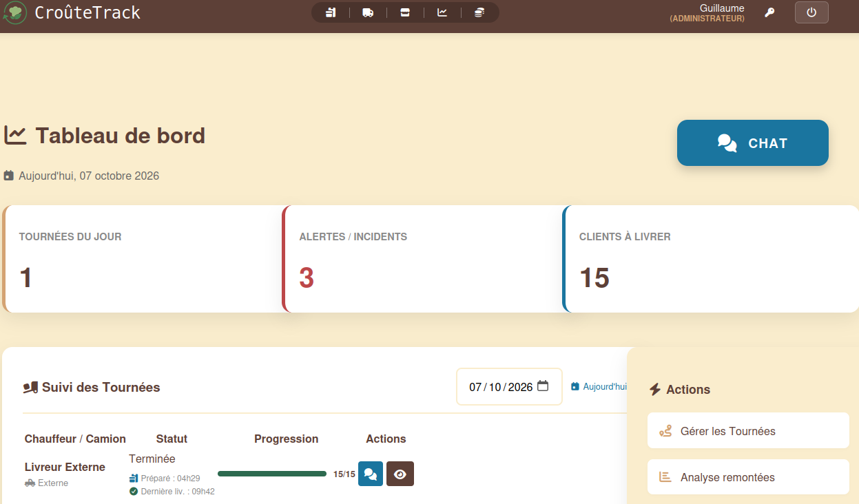Open Gérer les Tournées action

[x=748, y=431]
